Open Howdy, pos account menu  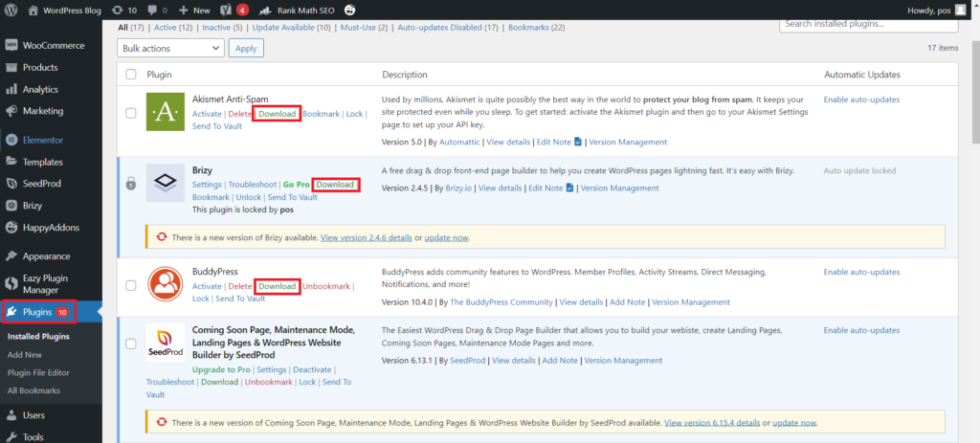click(935, 10)
